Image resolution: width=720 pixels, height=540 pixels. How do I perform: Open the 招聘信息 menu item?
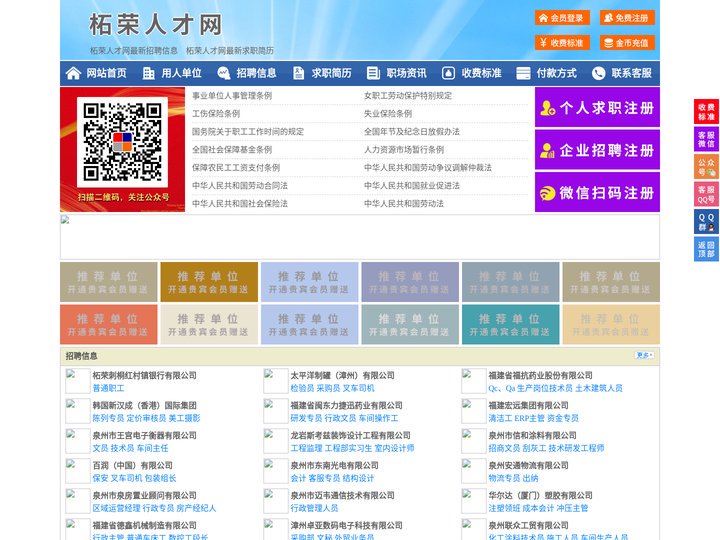pos(256,73)
